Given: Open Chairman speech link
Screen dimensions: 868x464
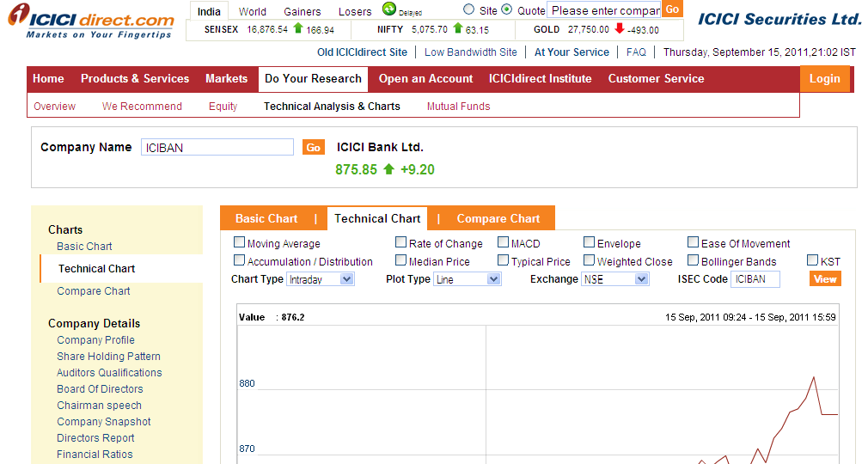Looking at the screenshot, I should (99, 406).
